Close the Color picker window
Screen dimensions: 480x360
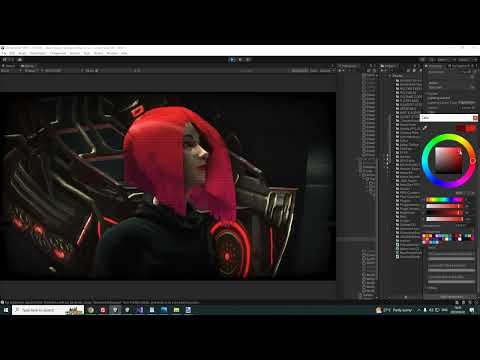(x=475, y=118)
